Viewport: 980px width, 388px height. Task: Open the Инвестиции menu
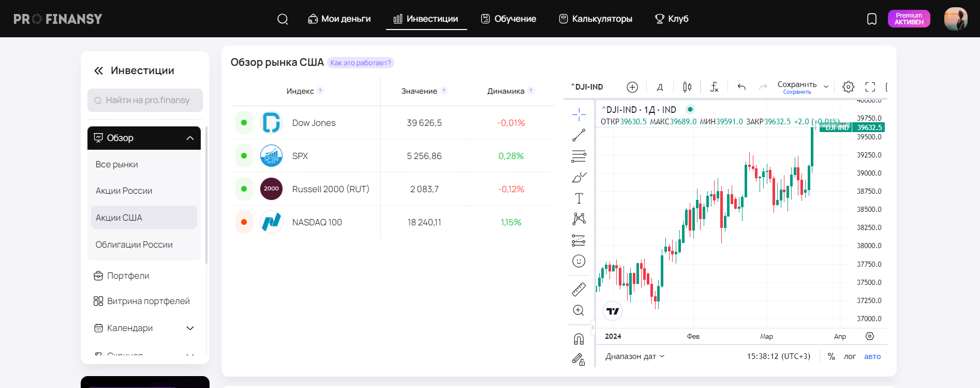click(x=426, y=19)
